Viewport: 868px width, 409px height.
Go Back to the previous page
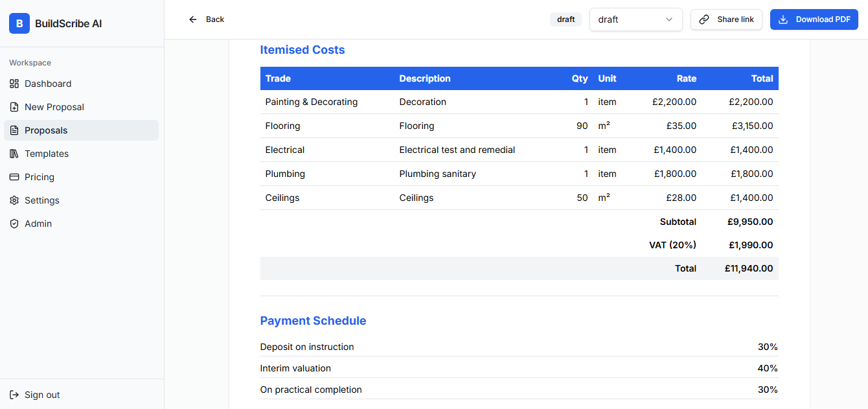pos(206,19)
